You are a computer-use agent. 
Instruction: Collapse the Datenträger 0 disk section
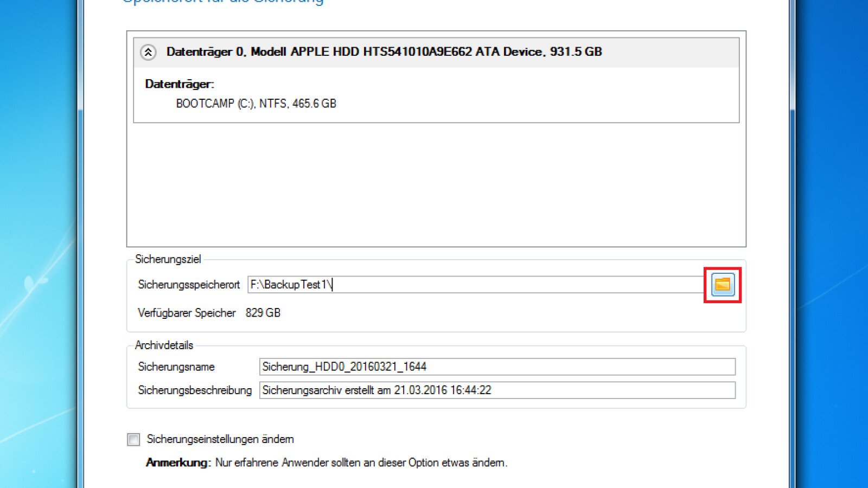click(x=148, y=52)
